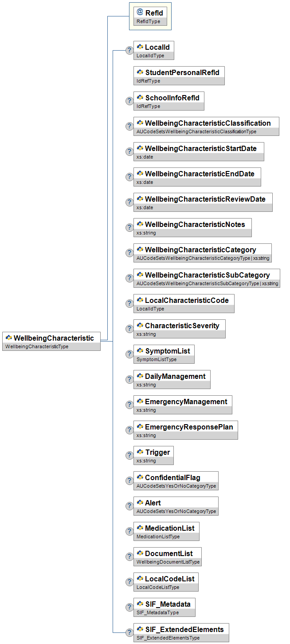Click the question mark icon beside WellbeingCharacteristicNotes
Viewport: 290px width, 644px height.
coord(129,227)
